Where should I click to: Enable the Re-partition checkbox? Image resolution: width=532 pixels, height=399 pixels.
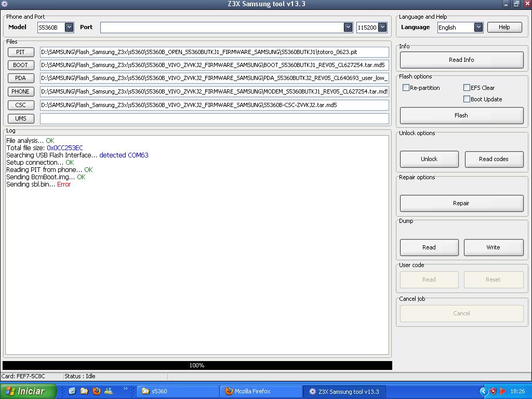coord(406,87)
